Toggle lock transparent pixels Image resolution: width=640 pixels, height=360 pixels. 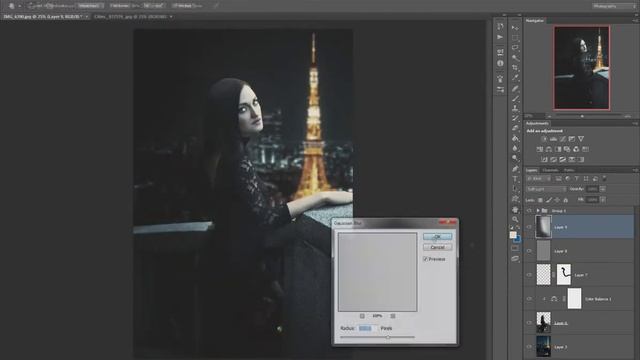coord(540,200)
